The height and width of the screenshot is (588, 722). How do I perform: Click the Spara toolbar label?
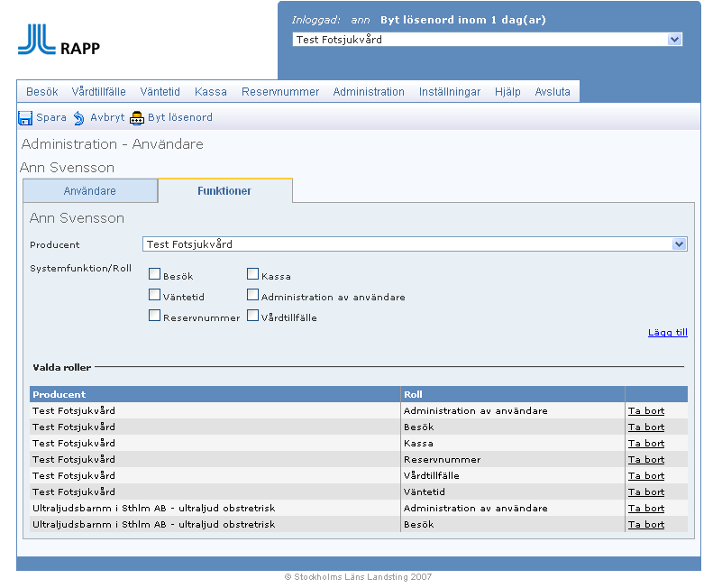tap(51, 117)
